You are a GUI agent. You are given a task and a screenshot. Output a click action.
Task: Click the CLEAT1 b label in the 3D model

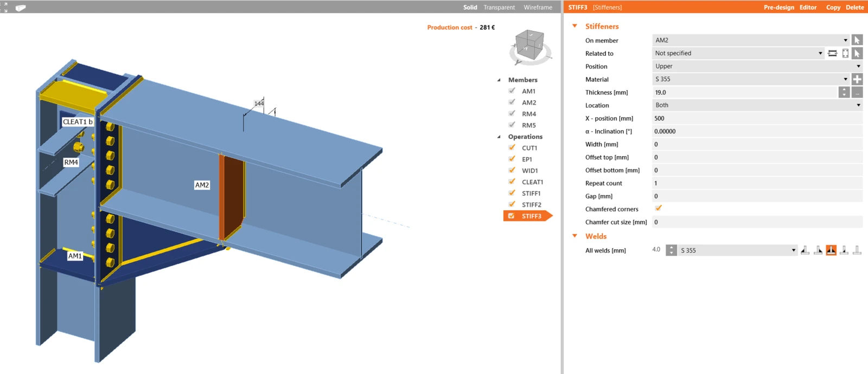click(78, 121)
